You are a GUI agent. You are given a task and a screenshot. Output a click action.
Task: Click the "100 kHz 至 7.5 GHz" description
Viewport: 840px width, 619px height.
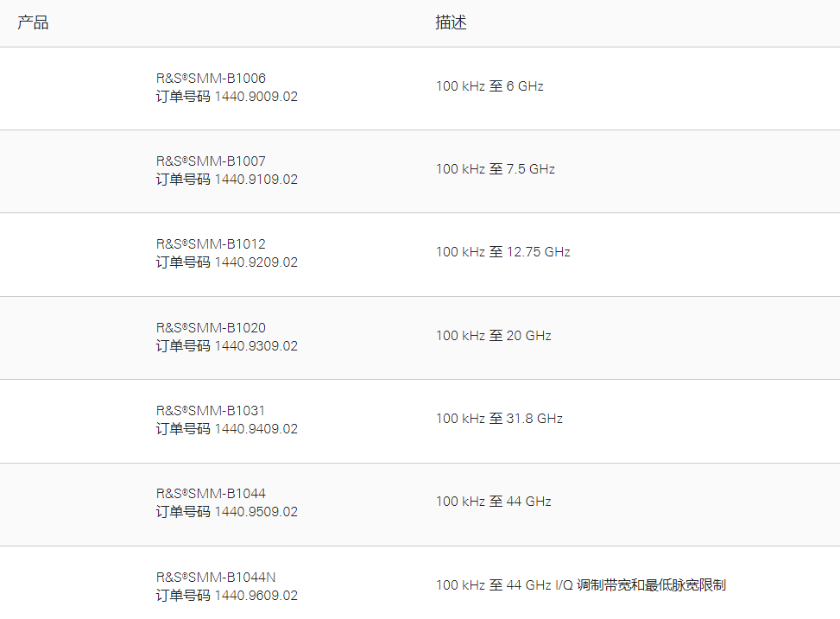point(495,169)
